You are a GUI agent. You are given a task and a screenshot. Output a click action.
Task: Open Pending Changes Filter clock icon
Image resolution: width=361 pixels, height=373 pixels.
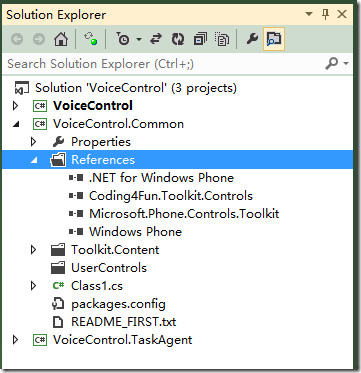click(123, 40)
